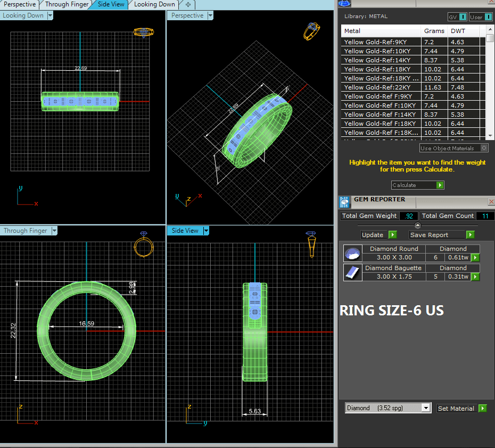The image size is (495, 448).
Task: Click the add new viewport tab plus icon
Action: point(188,4)
